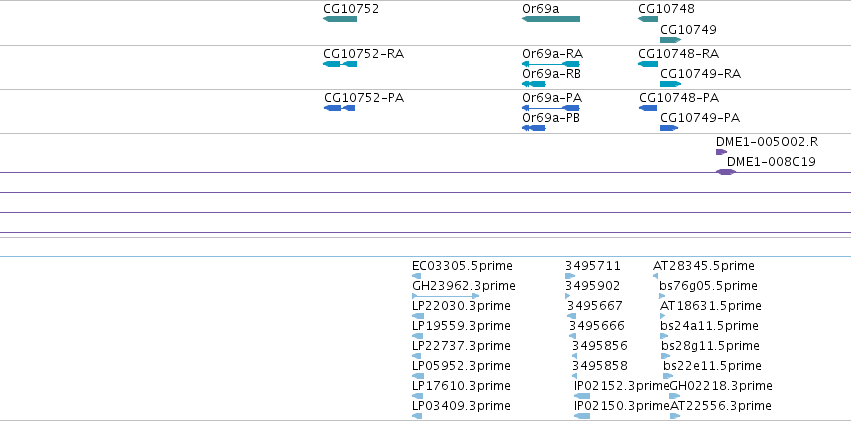Click the Or69a-PB protein glyph
The width and height of the screenshot is (851, 421).
tap(534, 128)
